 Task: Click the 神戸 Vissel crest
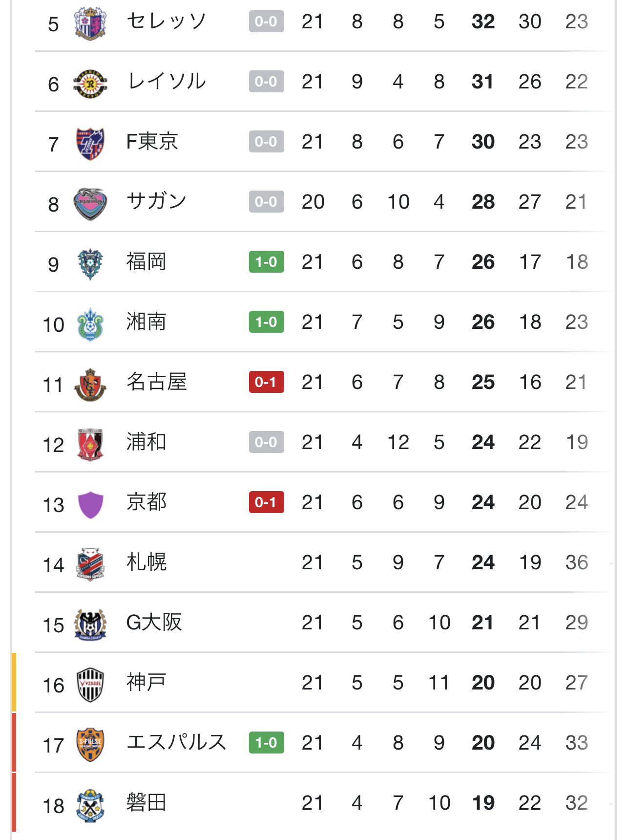tap(90, 685)
